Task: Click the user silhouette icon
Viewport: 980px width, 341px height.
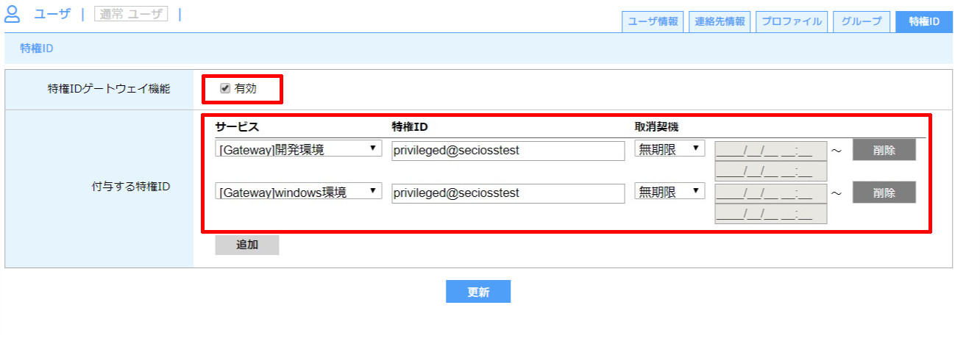Action: tap(13, 13)
